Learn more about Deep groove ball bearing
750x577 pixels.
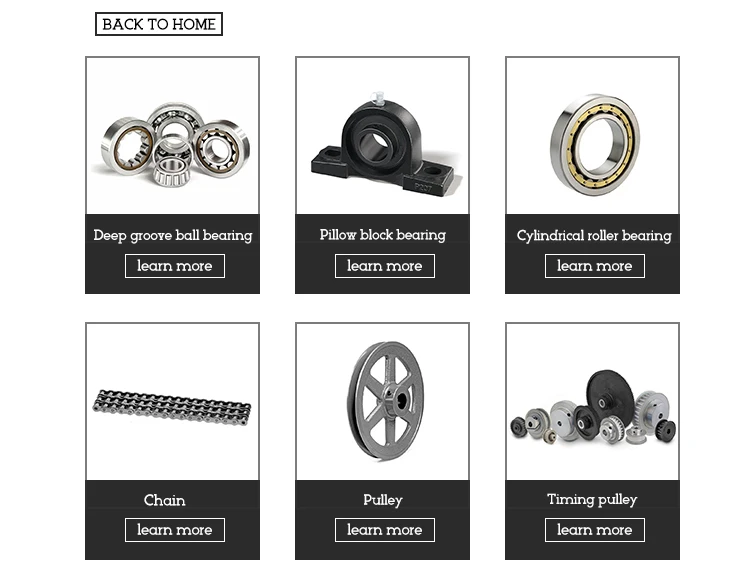tap(175, 266)
